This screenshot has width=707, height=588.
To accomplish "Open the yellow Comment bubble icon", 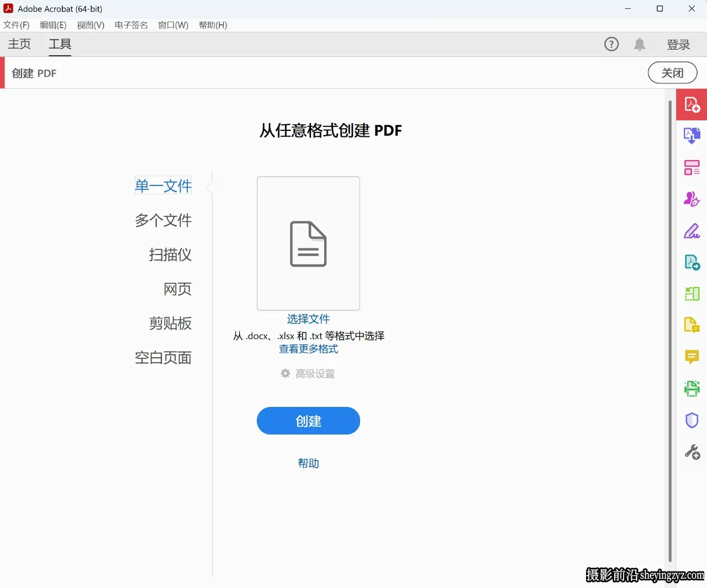I will coord(692,357).
